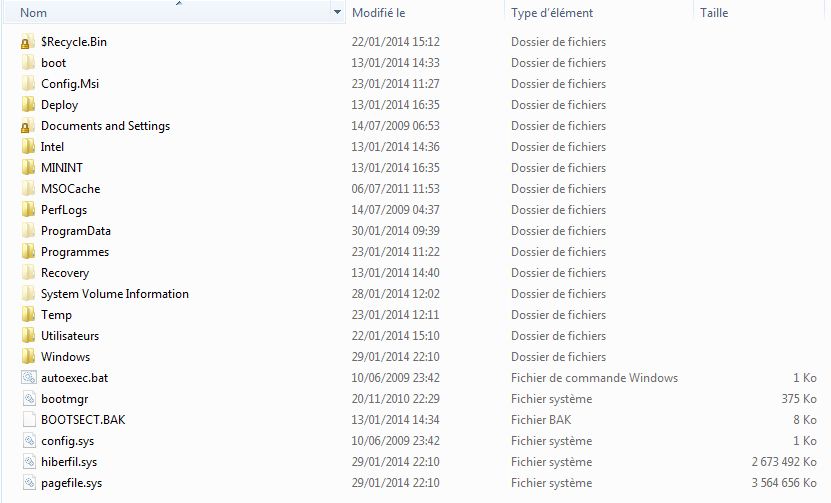Select the boot folder name
The width and height of the screenshot is (831, 503).
54,63
